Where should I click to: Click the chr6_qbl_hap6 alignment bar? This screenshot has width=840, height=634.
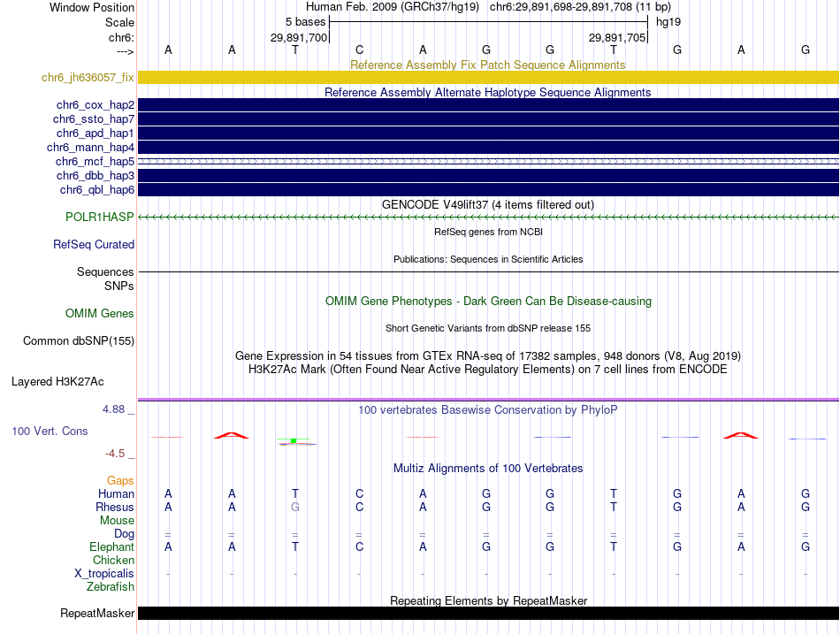click(488, 190)
